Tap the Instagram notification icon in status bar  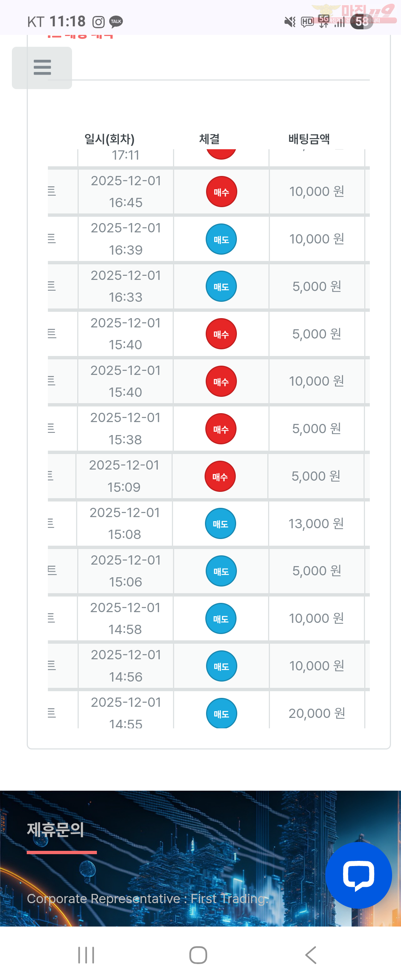(x=98, y=22)
